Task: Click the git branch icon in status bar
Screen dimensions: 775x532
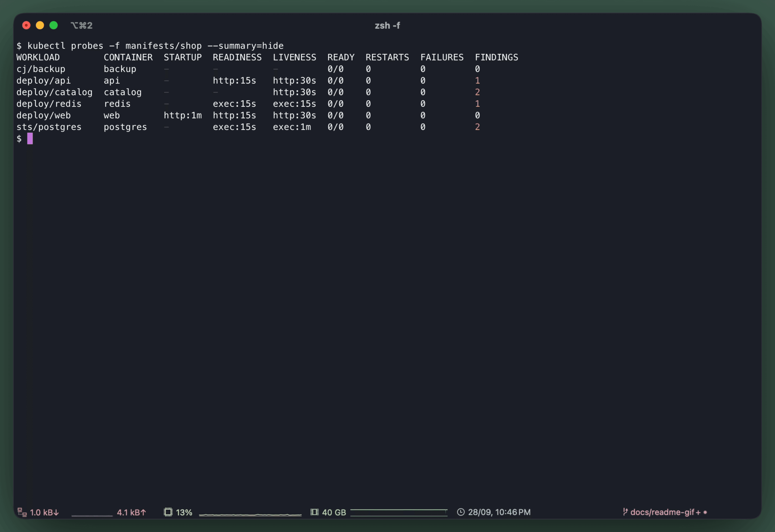Action: 625,512
